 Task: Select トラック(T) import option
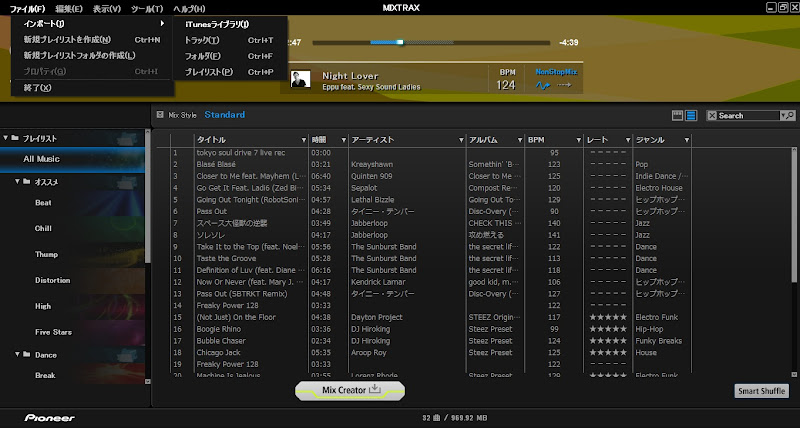230,40
